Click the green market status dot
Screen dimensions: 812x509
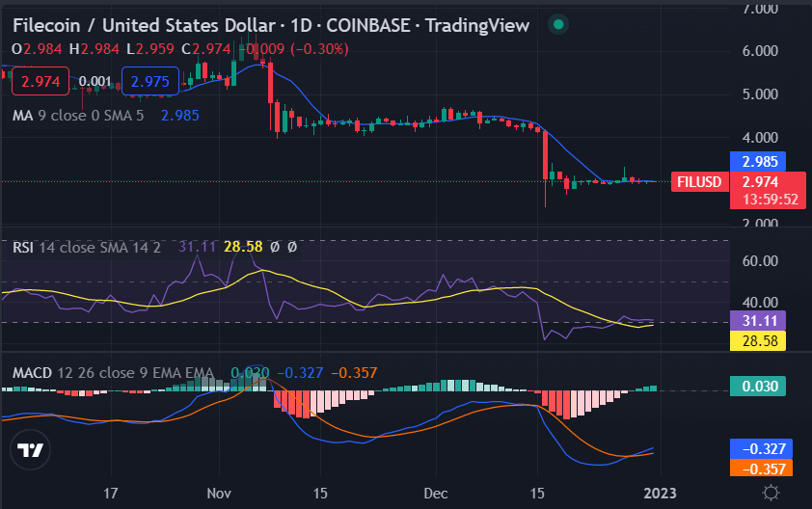click(x=558, y=24)
